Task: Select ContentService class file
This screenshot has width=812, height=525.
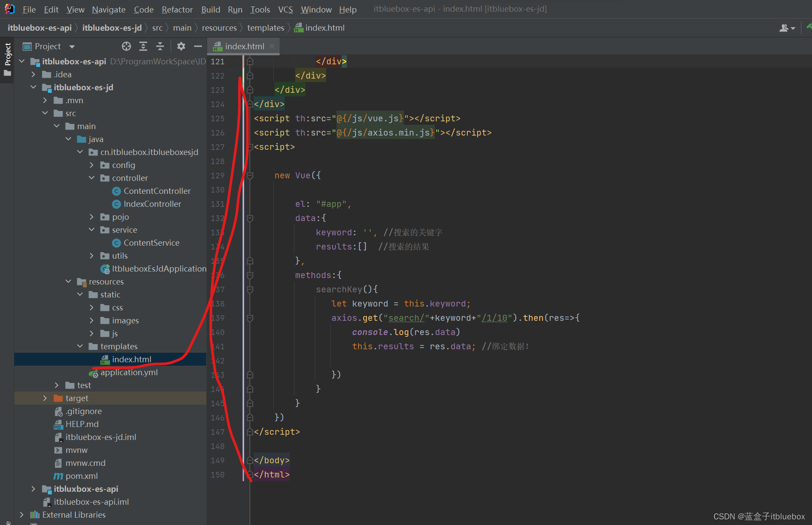Action: [151, 243]
